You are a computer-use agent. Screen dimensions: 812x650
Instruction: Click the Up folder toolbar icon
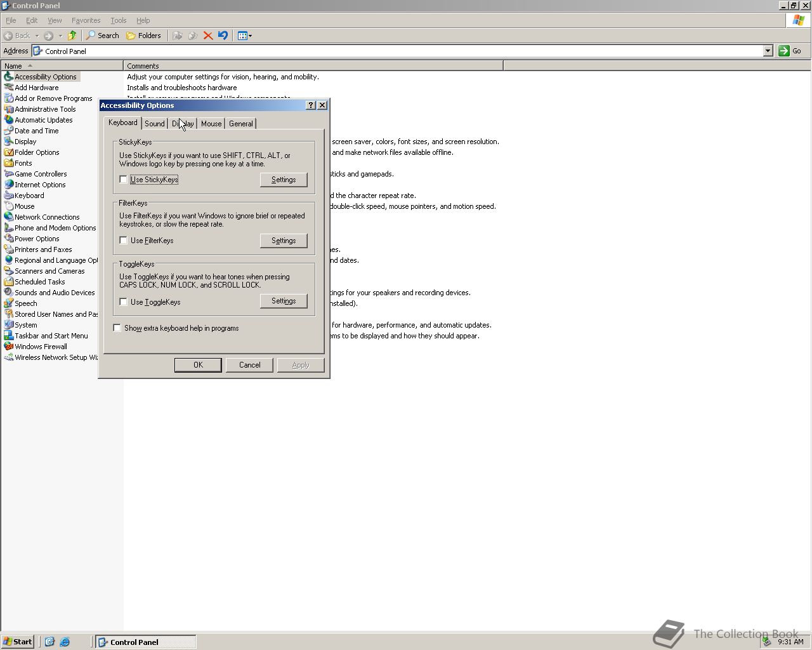coord(72,36)
